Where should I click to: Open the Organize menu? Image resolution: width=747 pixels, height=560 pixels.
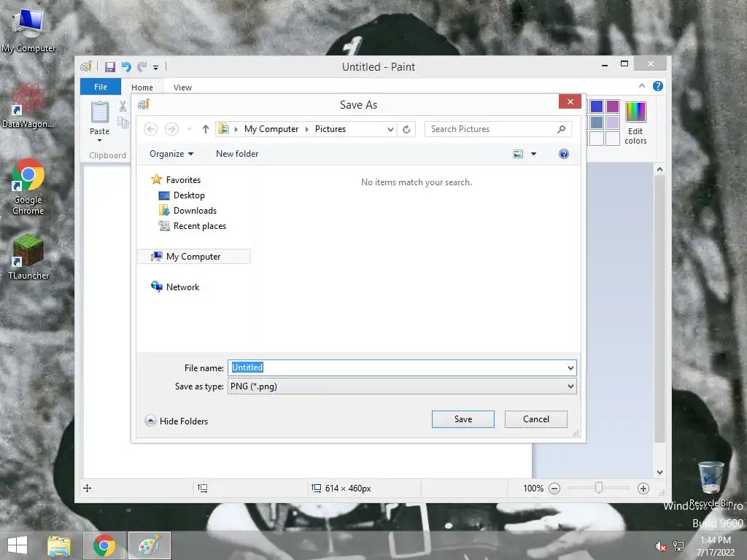(x=171, y=154)
